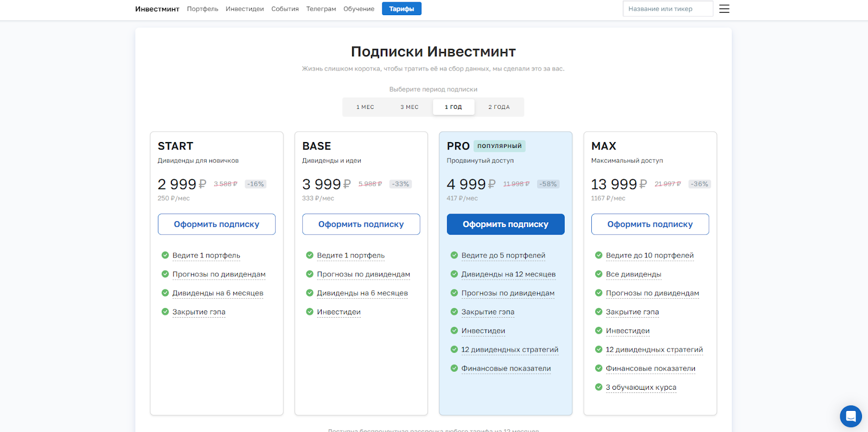Image resolution: width=868 pixels, height=432 pixels.
Task: Go to Инвестидеи in top navigation
Action: [x=245, y=9]
